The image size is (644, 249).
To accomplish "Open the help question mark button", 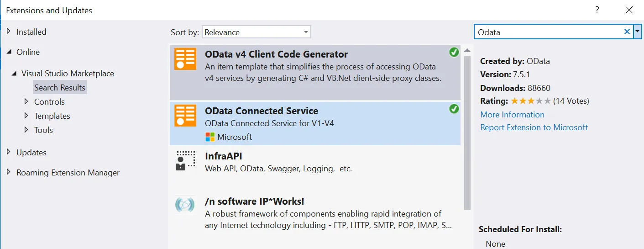I will pos(597,10).
